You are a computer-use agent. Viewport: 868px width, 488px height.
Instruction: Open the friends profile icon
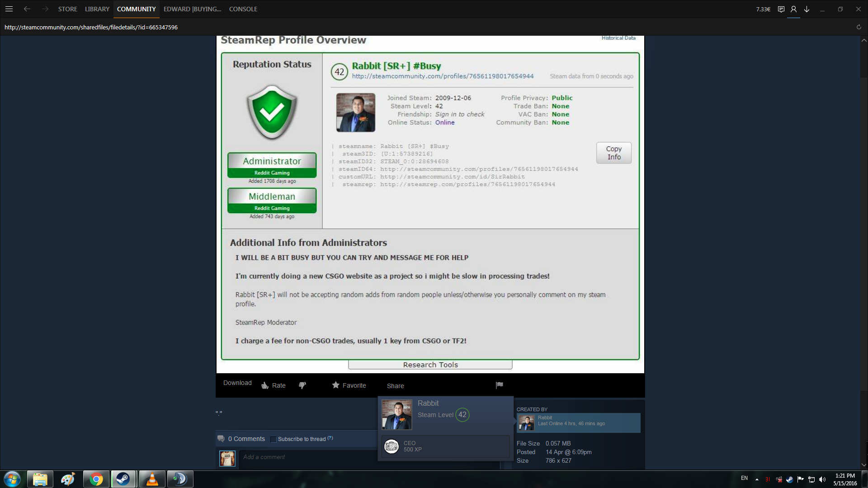tap(793, 9)
